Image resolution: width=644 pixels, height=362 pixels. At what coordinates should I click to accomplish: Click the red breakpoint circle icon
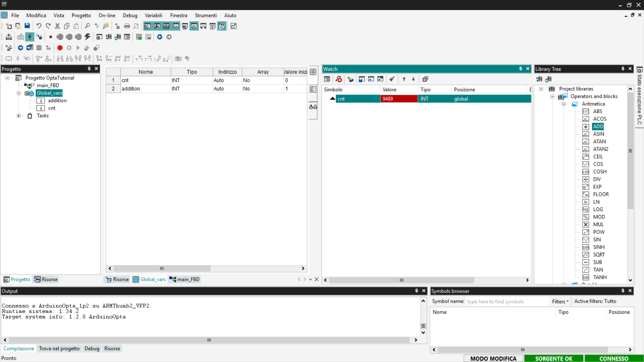tap(60, 48)
